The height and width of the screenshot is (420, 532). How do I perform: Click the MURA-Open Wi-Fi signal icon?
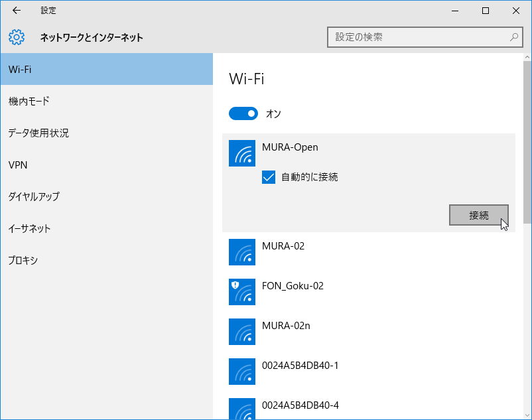click(x=242, y=153)
